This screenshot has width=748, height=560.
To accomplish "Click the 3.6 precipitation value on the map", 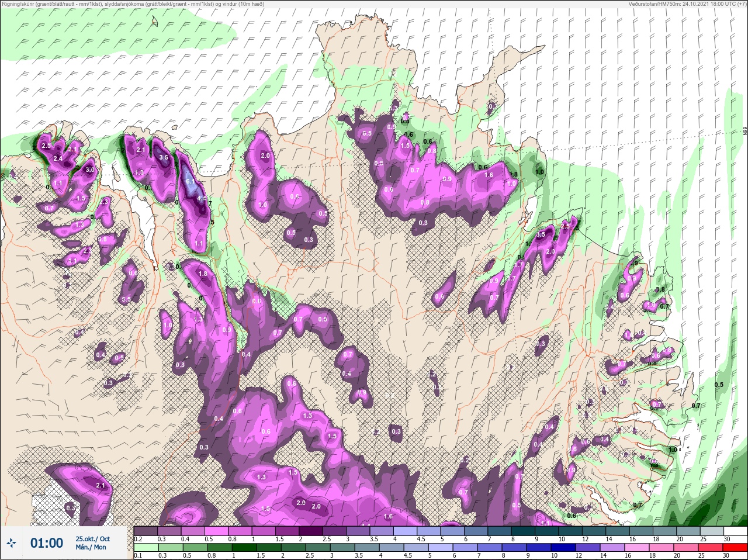I will tap(164, 157).
